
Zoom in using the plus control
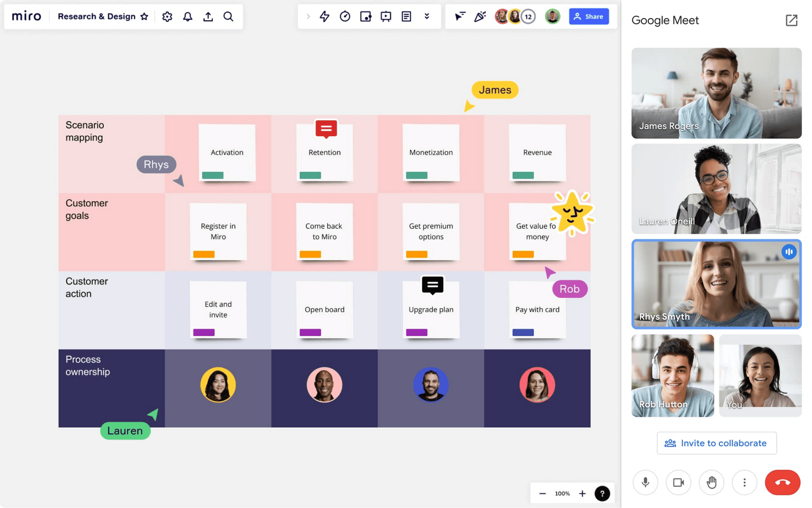pyautogui.click(x=582, y=493)
